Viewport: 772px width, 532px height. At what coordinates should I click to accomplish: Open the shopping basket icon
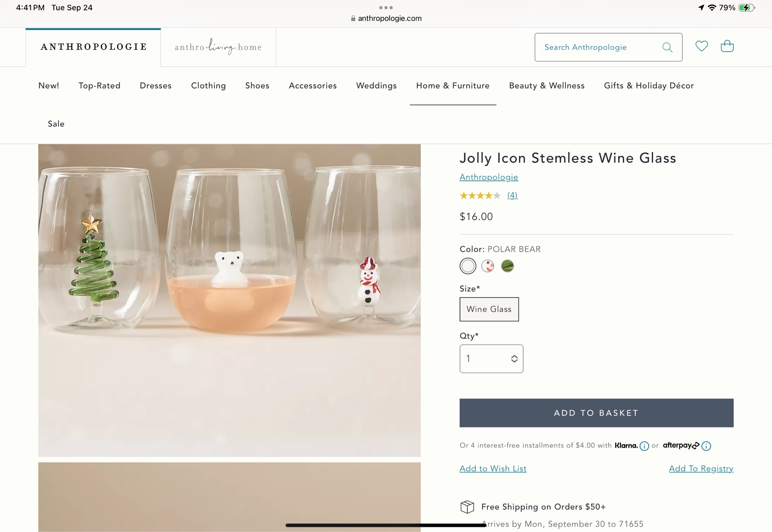tap(727, 46)
